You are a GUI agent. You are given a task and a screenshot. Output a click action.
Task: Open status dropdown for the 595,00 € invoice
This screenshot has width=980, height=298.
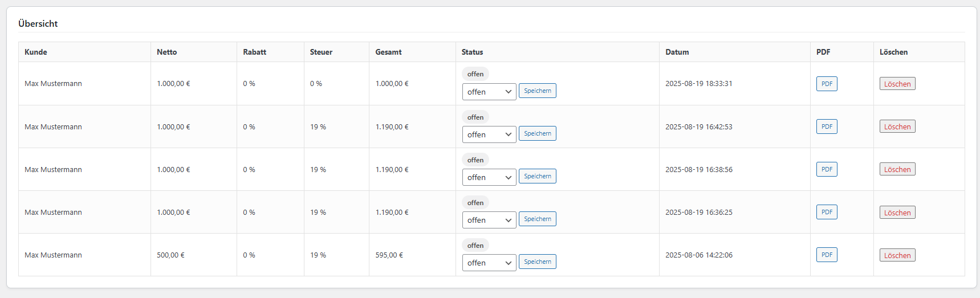click(489, 263)
